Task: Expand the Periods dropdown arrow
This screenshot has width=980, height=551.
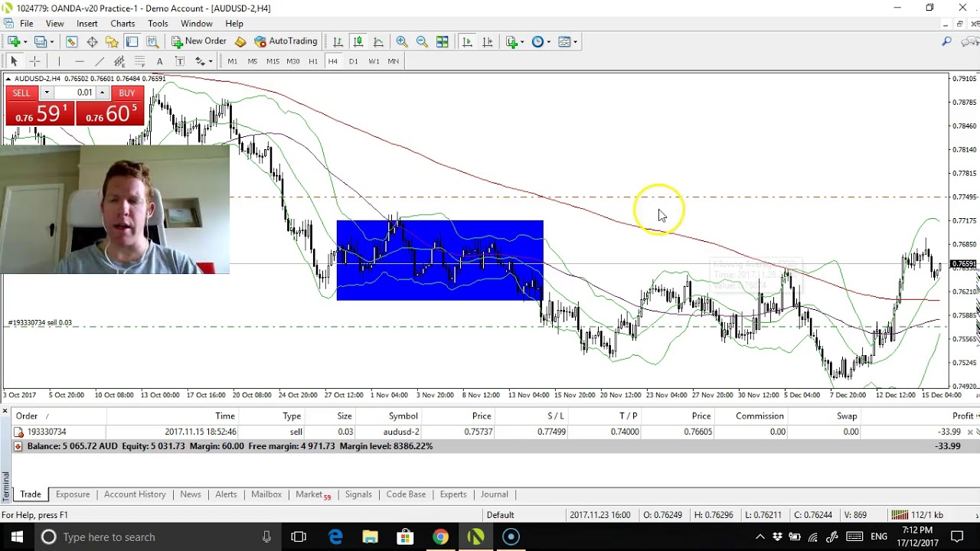Action: [549, 41]
